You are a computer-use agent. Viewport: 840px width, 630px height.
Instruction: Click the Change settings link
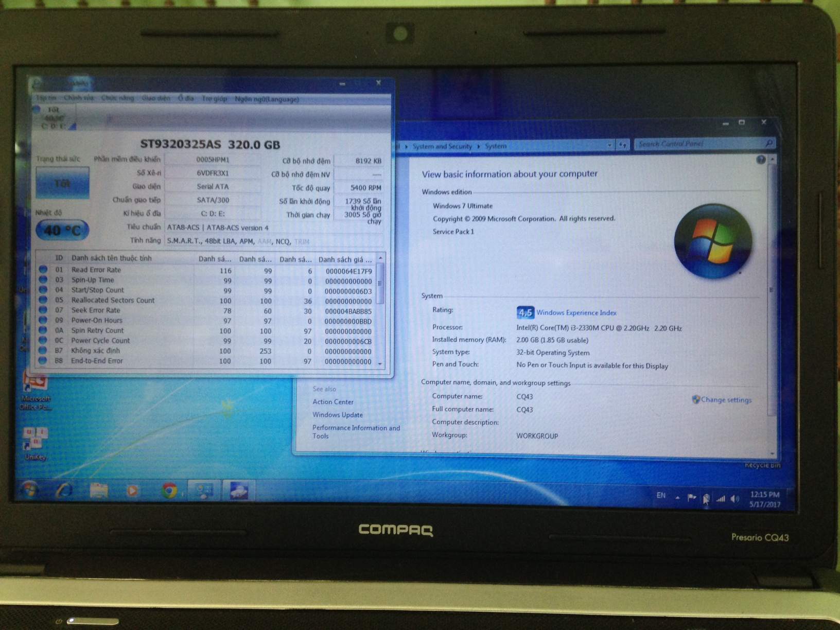(726, 399)
